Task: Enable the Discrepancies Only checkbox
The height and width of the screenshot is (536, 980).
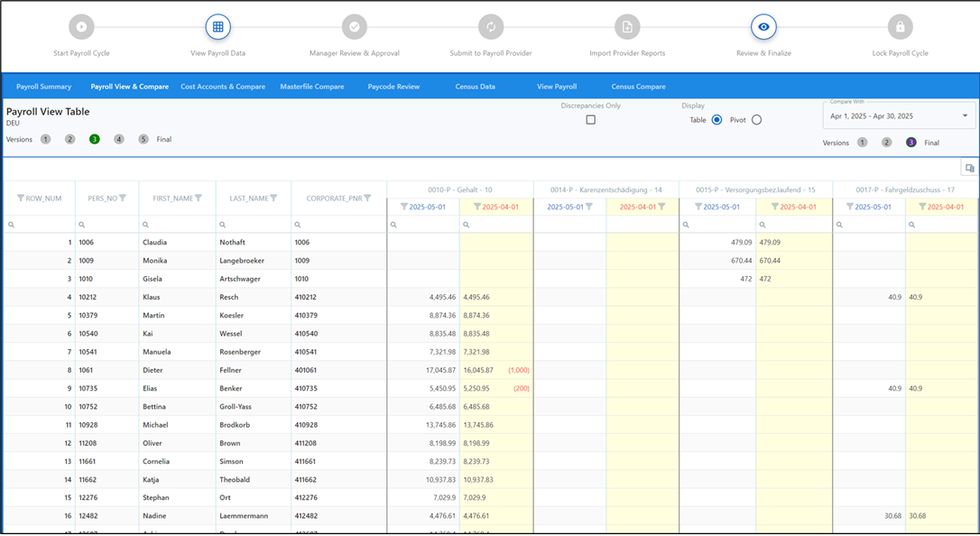Action: point(591,118)
